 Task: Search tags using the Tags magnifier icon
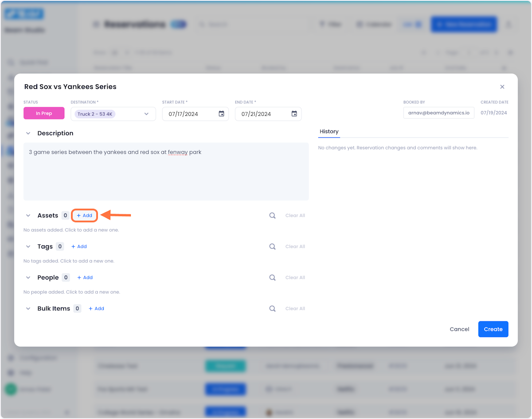pos(273,247)
